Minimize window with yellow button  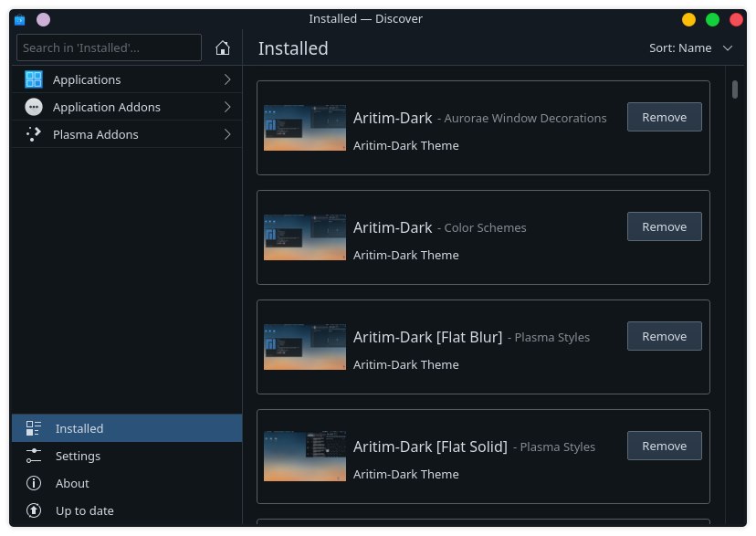coord(688,20)
